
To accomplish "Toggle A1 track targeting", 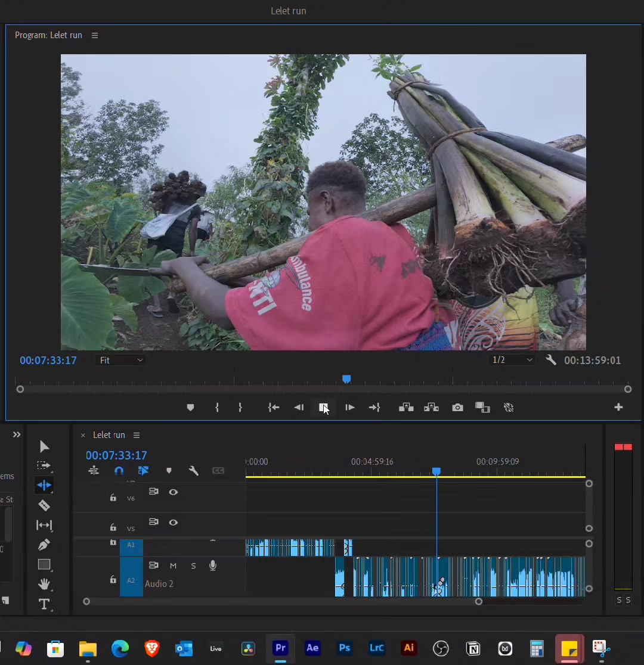I will (131, 546).
